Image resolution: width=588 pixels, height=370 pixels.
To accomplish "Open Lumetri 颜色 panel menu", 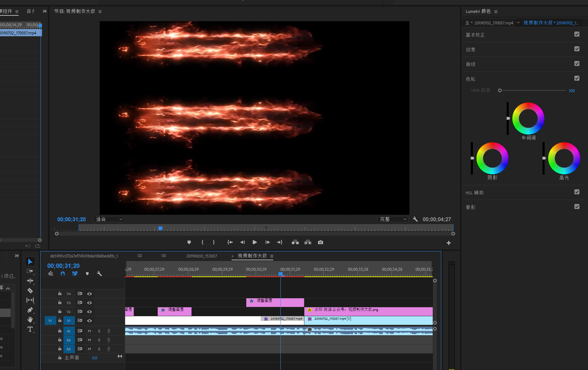I will tap(496, 11).
